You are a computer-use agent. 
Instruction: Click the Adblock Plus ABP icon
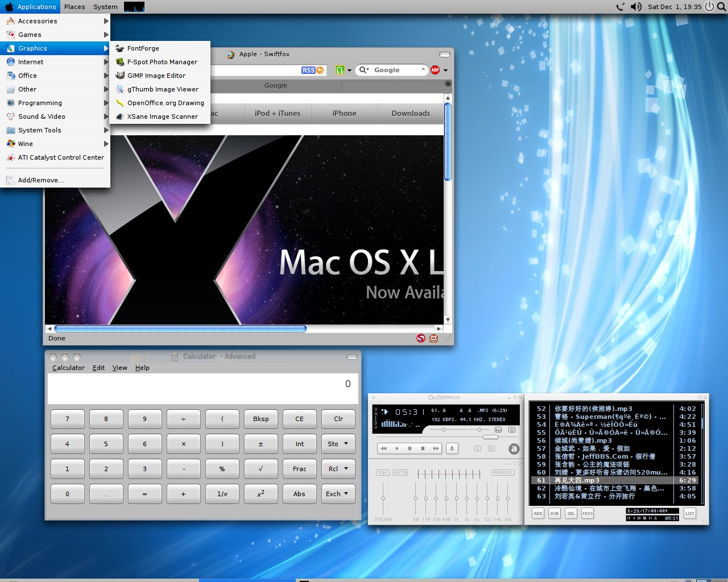(435, 70)
